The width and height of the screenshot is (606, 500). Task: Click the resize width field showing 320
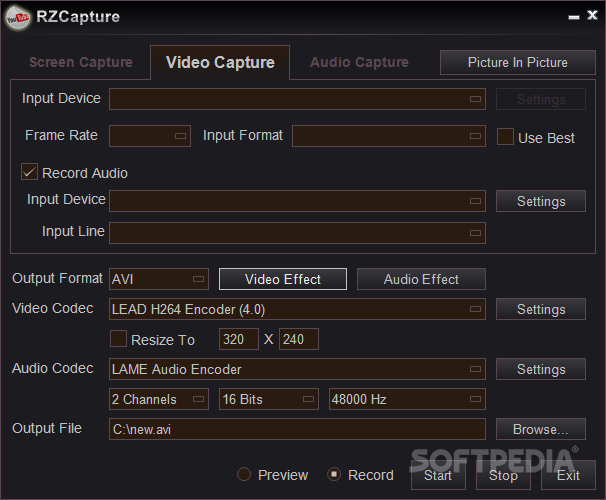pos(238,339)
